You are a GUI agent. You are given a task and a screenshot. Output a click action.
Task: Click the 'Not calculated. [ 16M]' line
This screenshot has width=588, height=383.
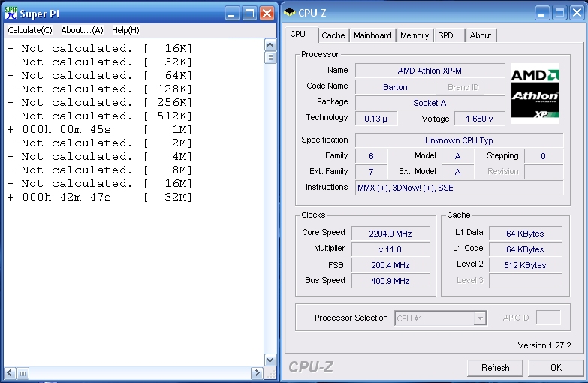(x=99, y=184)
